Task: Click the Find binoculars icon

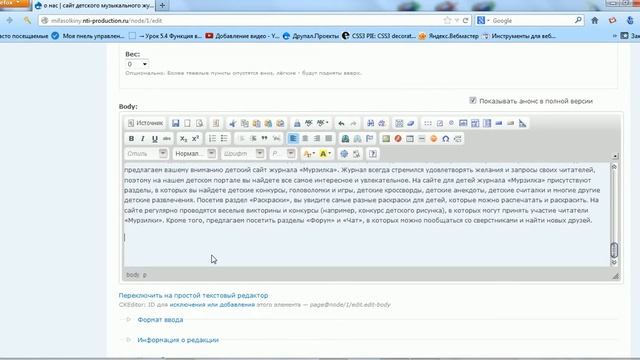Action: pos(370,123)
